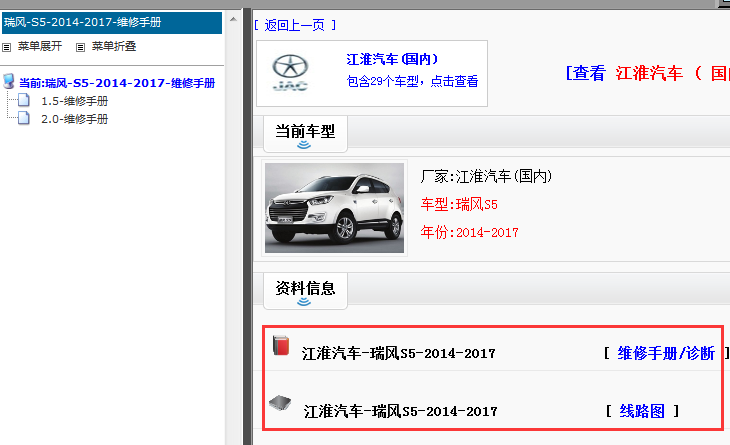
Task: Click the document icon for 1.5-维修手册
Action: tap(24, 100)
